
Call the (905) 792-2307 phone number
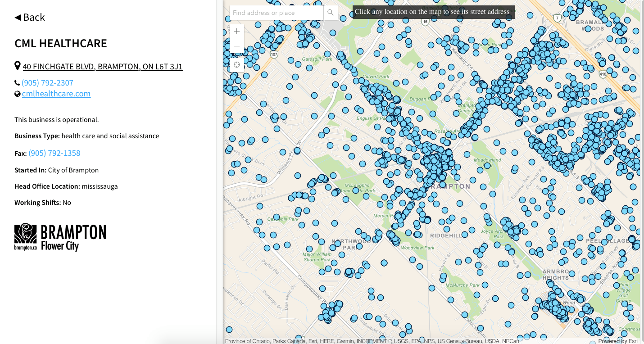(x=47, y=83)
